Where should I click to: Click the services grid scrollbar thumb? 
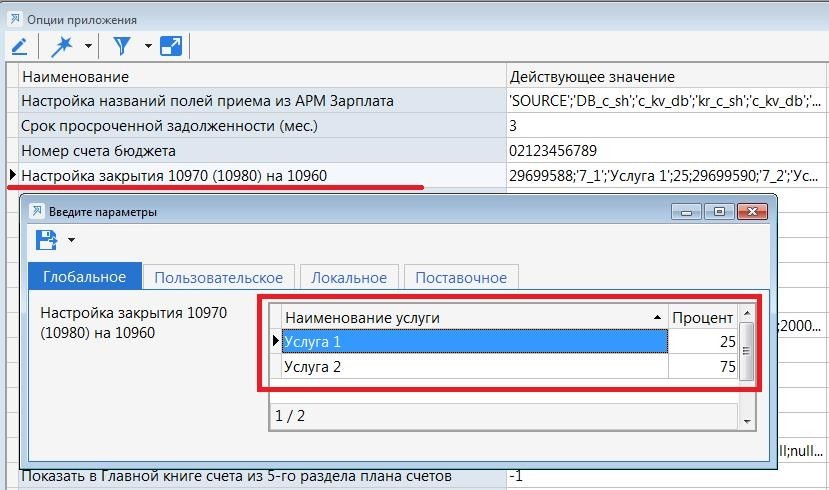click(x=747, y=351)
